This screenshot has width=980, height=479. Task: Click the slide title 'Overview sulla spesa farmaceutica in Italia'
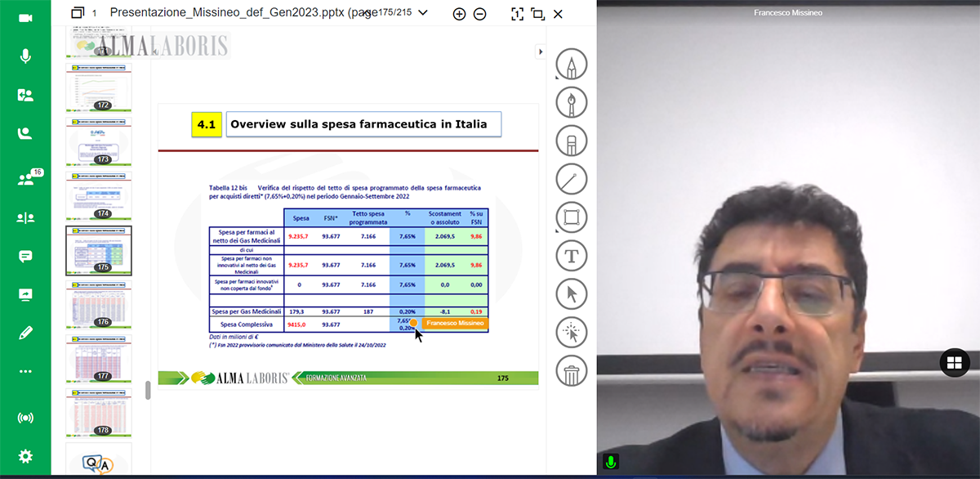[359, 124]
